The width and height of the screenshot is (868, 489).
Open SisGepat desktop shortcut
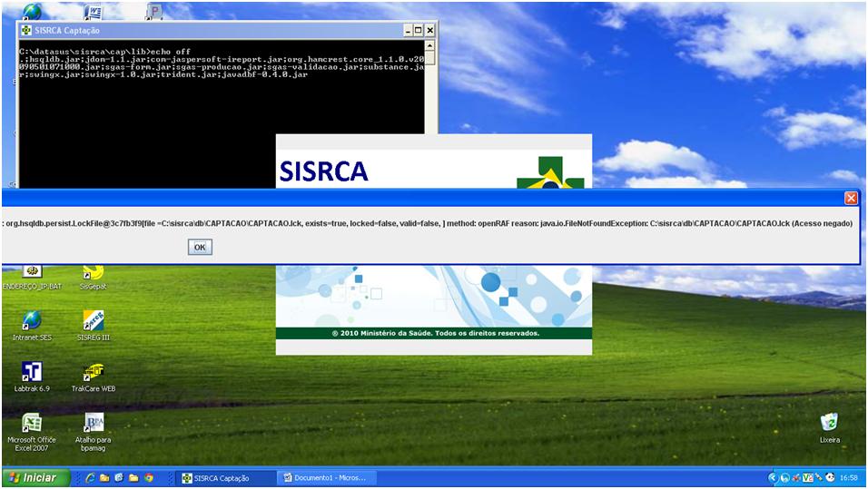(93, 277)
